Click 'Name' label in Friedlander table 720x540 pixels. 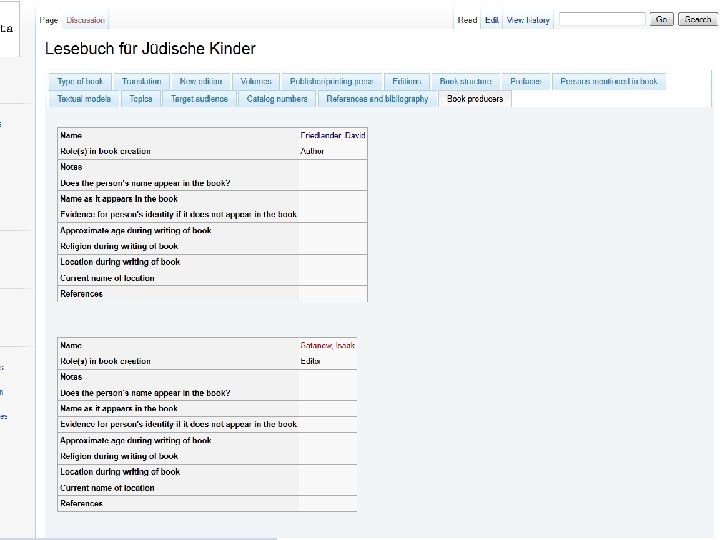[71, 135]
